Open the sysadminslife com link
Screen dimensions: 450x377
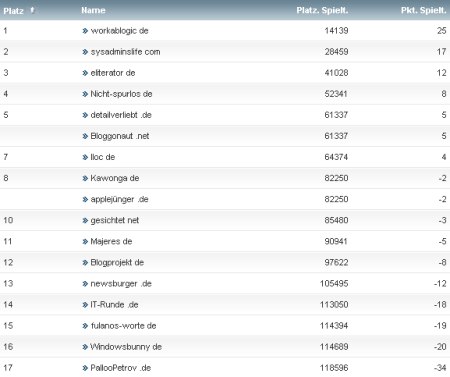[x=125, y=52]
